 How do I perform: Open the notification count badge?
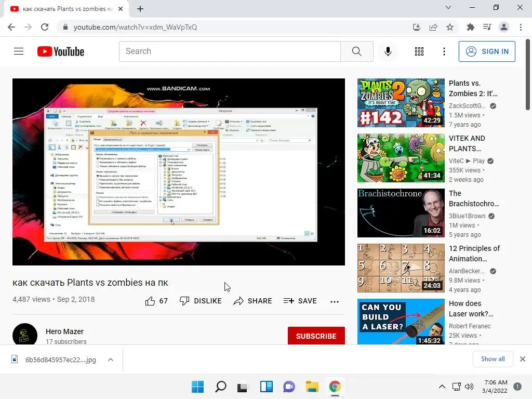[517, 387]
